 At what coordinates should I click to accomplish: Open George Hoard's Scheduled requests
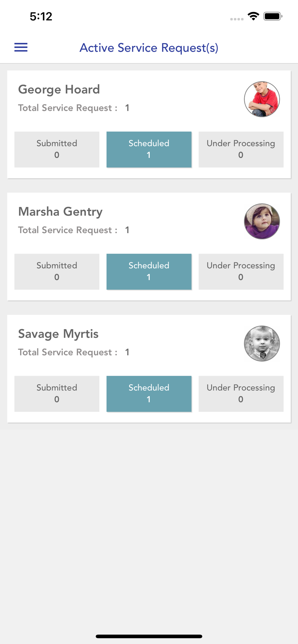[149, 149]
